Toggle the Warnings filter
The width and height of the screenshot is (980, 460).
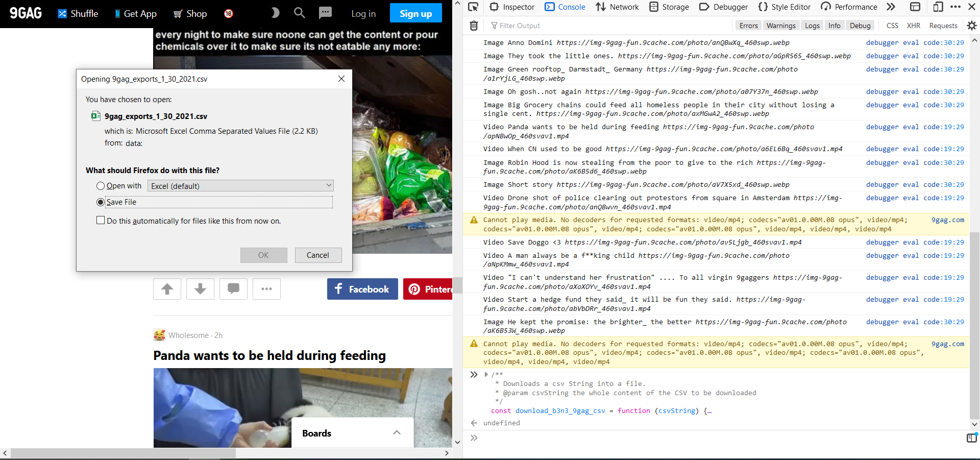click(781, 26)
